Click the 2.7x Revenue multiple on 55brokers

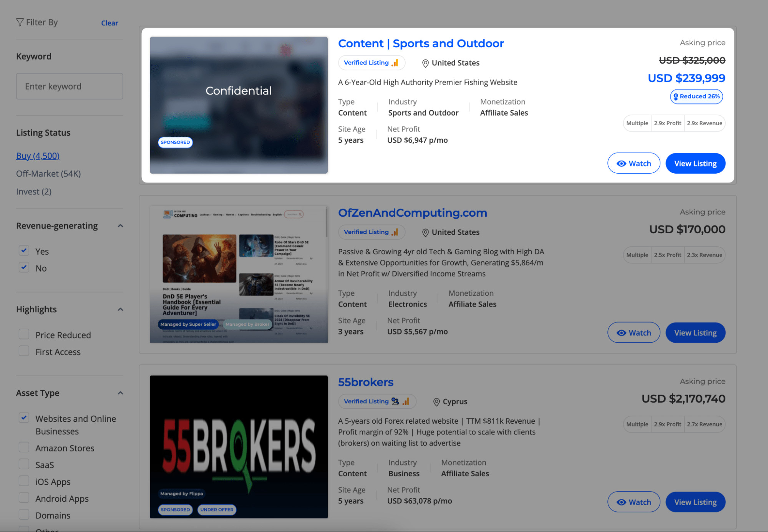point(704,424)
